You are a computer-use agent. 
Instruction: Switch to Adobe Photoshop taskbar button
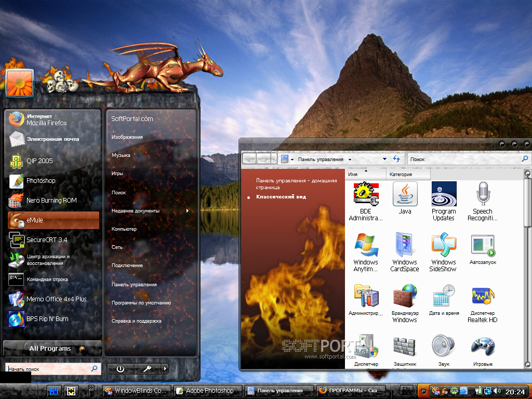(208, 391)
